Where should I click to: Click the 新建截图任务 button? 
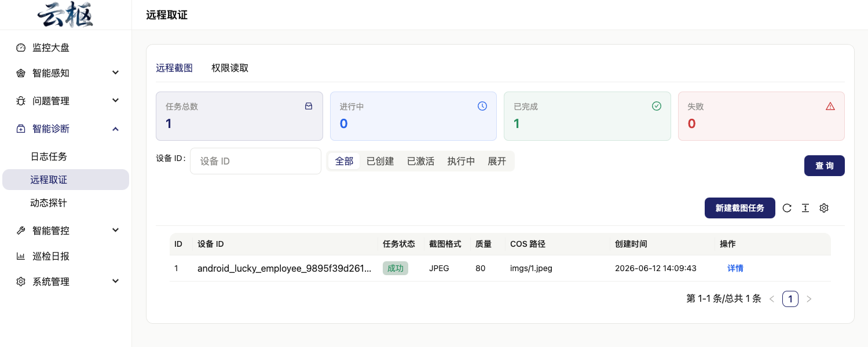click(x=740, y=208)
